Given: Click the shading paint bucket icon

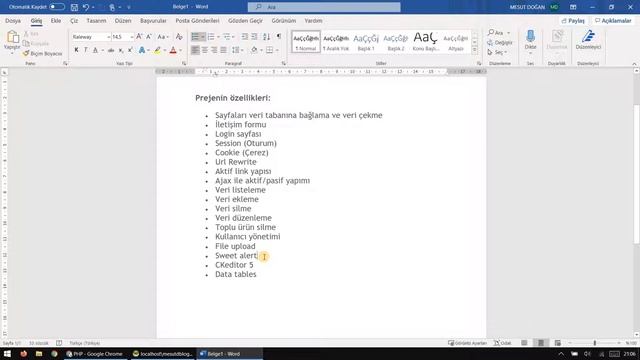Looking at the screenshot, I should tap(254, 50).
